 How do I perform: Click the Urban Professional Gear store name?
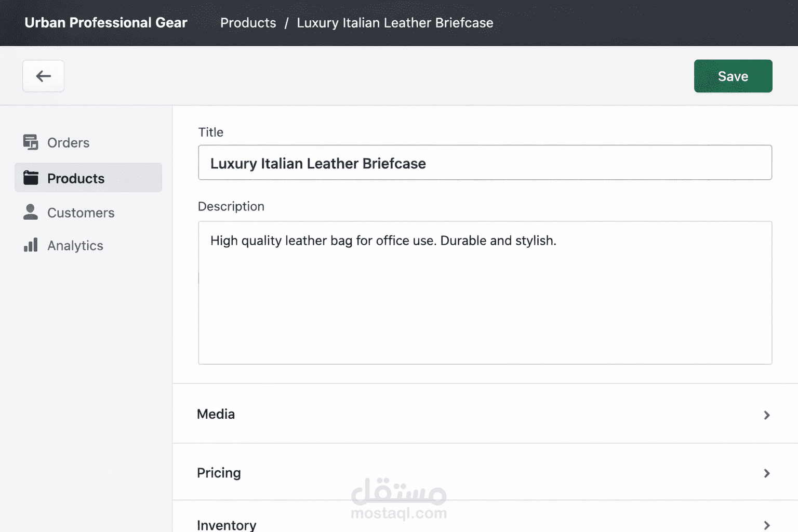(x=106, y=23)
